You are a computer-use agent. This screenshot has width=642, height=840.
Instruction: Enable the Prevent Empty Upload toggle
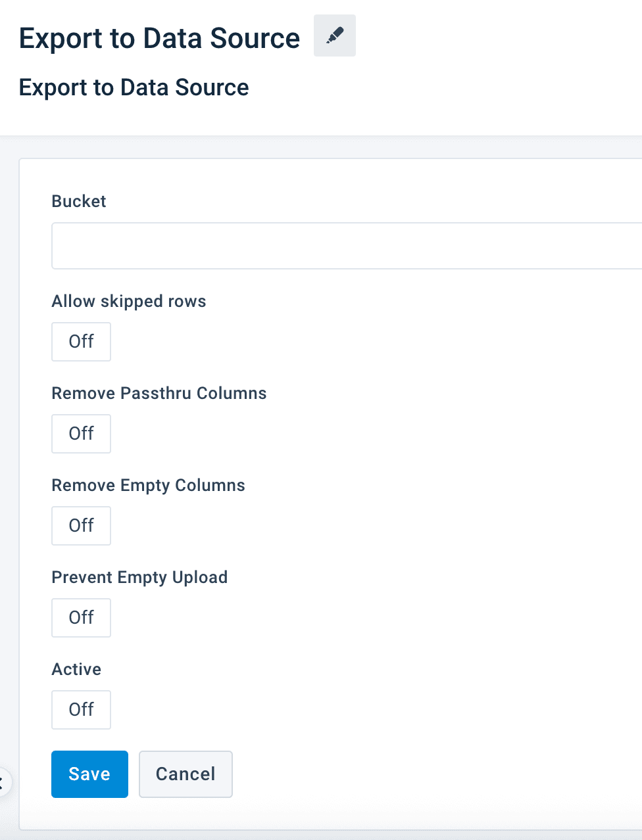(x=82, y=618)
